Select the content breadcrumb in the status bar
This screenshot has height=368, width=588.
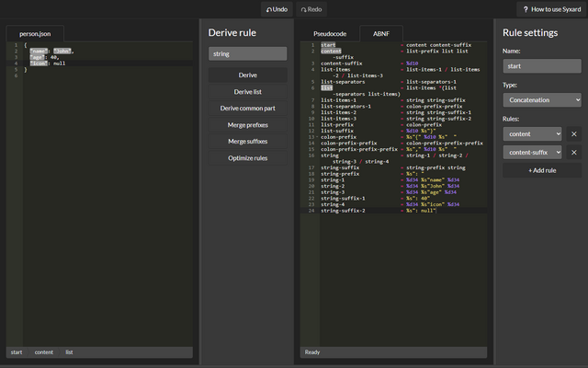pos(44,352)
